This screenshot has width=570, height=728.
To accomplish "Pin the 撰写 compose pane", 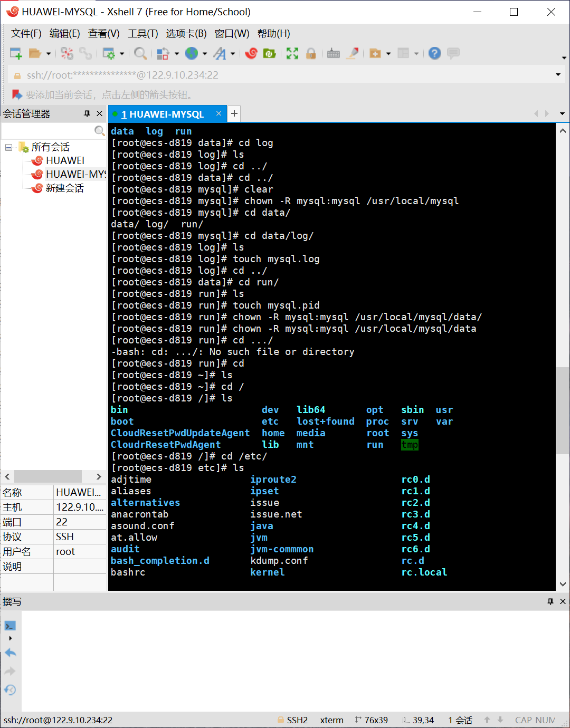I will pos(550,601).
